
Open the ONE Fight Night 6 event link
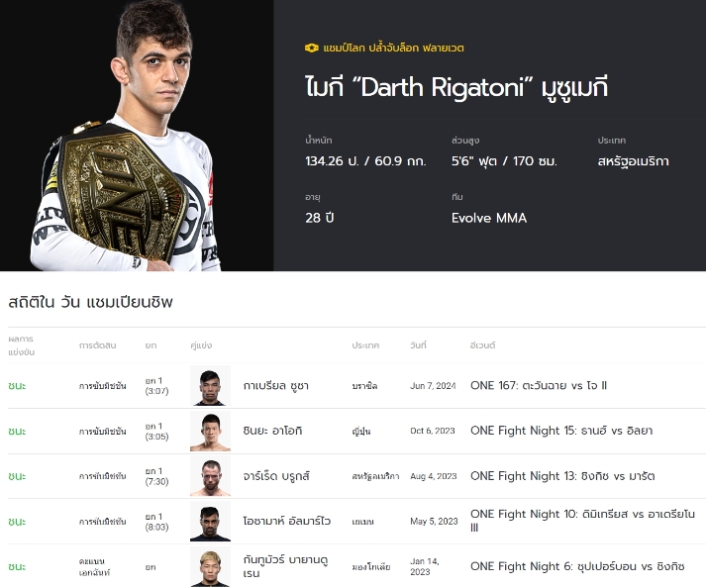tap(577, 566)
